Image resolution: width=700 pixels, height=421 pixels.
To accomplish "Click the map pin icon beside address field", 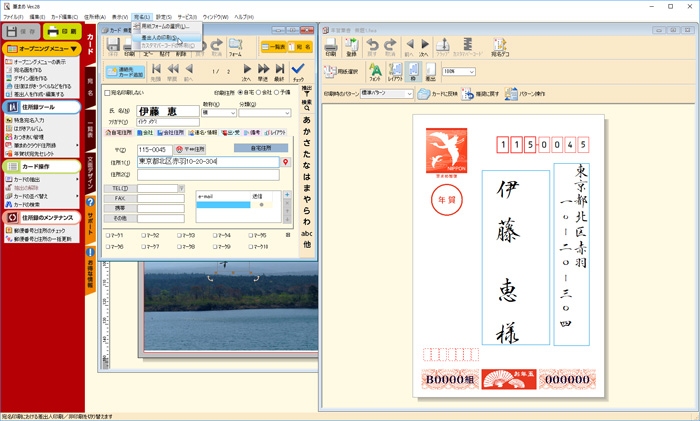I will pos(286,161).
